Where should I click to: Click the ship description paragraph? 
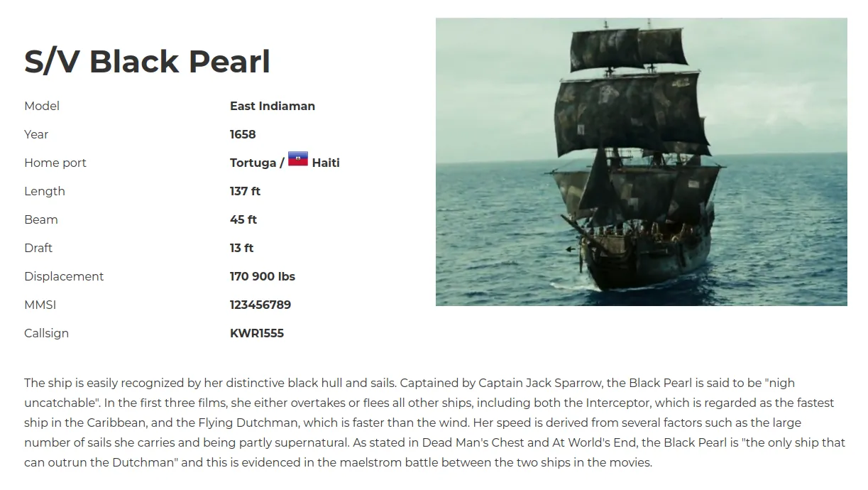434,423
